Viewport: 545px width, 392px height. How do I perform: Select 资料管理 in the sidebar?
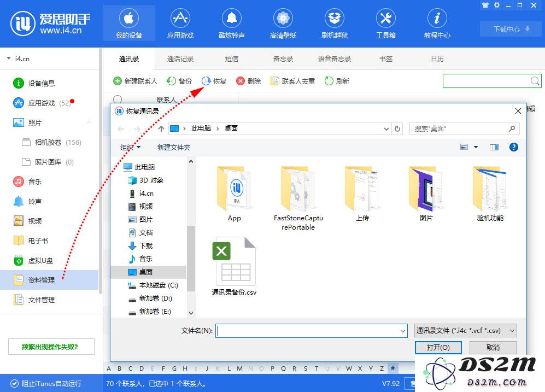click(49, 280)
